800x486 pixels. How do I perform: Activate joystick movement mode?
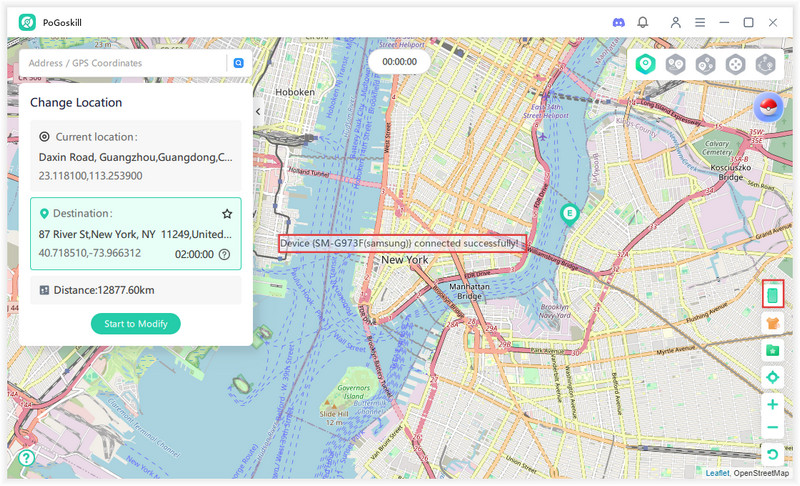pyautogui.click(x=736, y=64)
